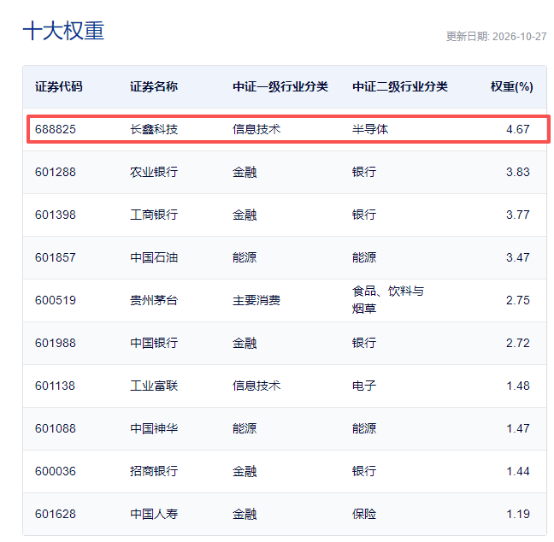Click the 中证一级行业分类 header
The image size is (554, 542).
click(280, 87)
